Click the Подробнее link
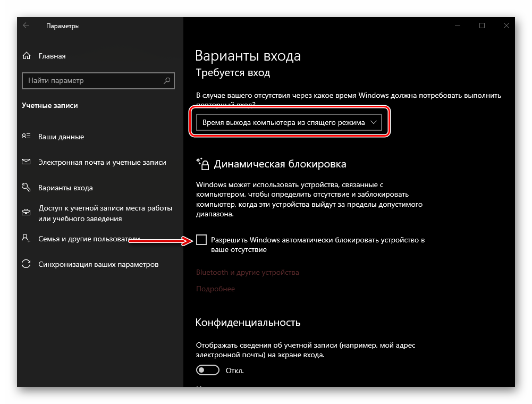532x404 pixels. point(215,289)
